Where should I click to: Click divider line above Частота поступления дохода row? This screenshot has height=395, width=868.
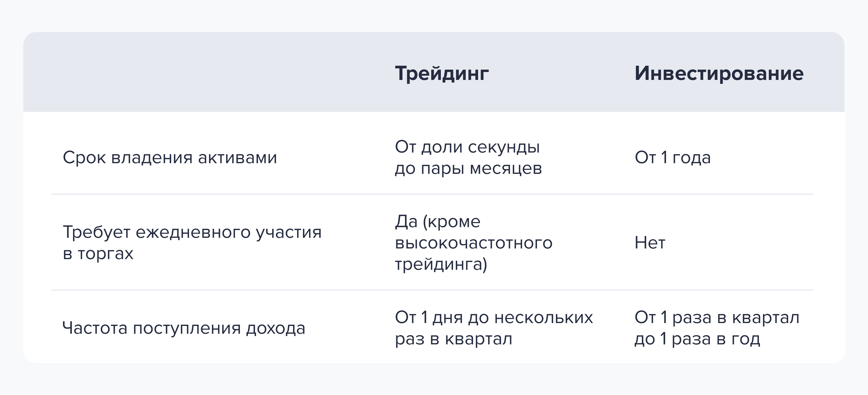(x=432, y=290)
